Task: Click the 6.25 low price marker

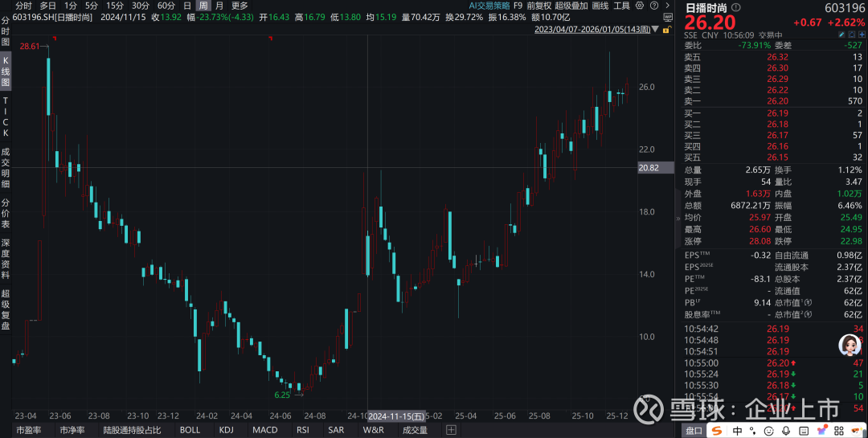Action: point(282,395)
